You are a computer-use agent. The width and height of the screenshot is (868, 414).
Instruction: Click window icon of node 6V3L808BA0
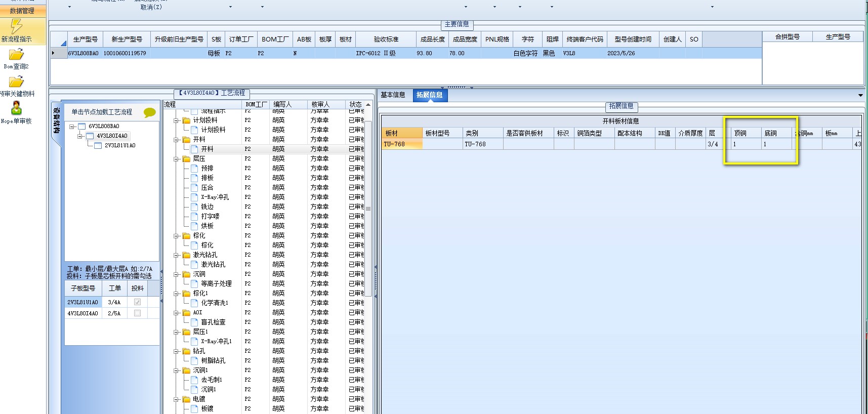[82, 127]
